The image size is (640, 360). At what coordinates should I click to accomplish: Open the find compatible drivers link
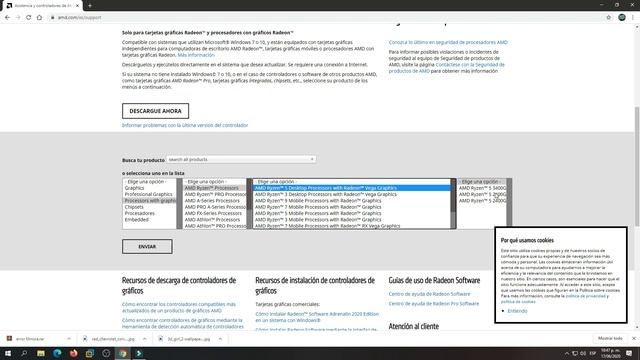179,307
